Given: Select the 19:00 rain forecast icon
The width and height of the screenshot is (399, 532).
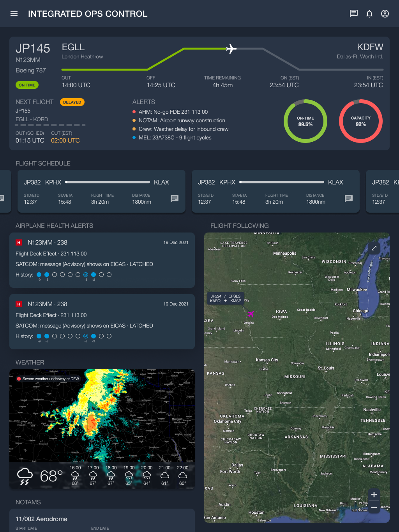Looking at the screenshot, I should [x=129, y=476].
